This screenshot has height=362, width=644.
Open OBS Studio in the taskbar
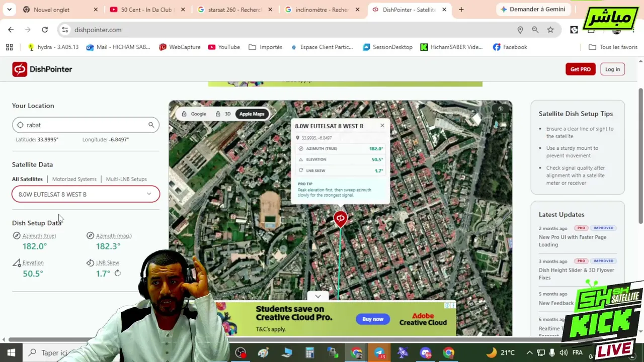[240, 352]
